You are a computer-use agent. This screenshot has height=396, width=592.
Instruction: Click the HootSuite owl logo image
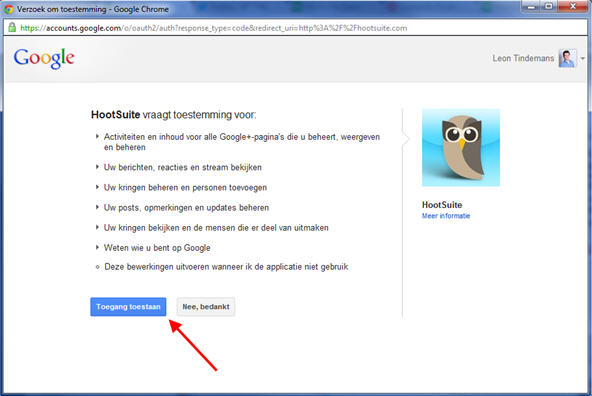(461, 147)
